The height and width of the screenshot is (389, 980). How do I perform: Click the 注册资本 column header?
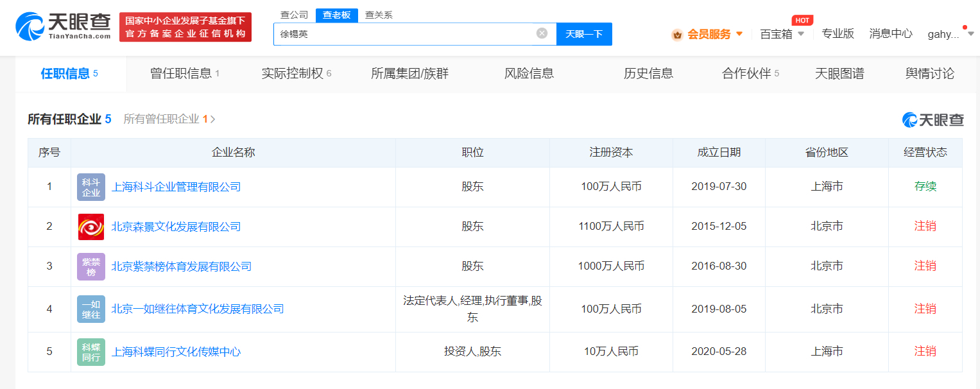click(x=611, y=153)
